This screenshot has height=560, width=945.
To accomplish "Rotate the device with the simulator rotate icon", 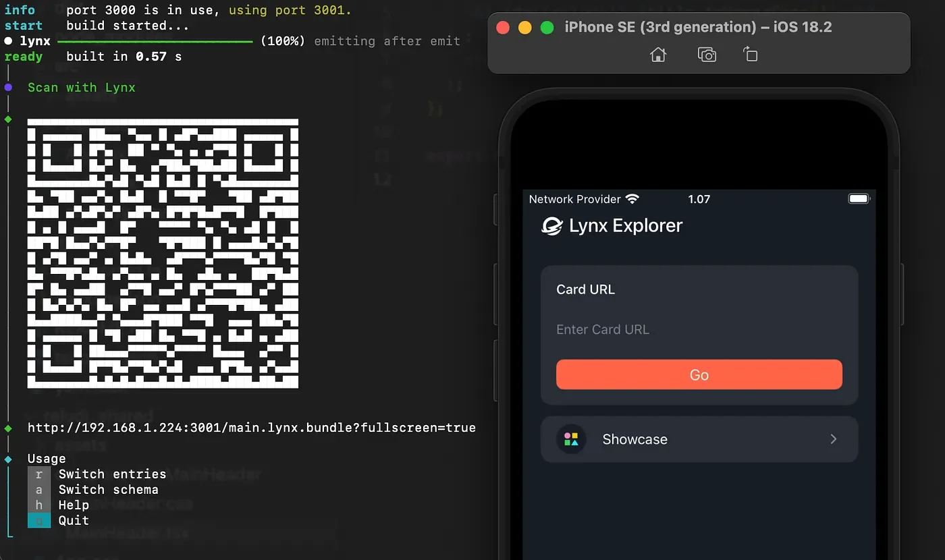I will 750,55.
